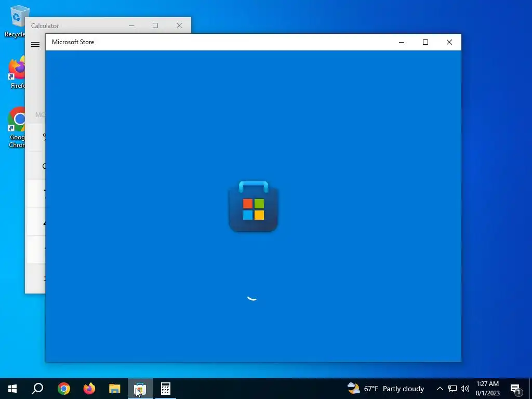This screenshot has width=532, height=399.
Task: Open taskbar search magnifier
Action: pos(37,389)
